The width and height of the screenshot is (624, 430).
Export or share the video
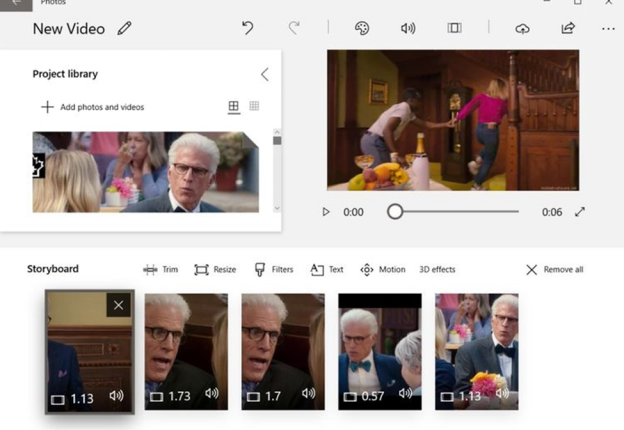click(568, 28)
